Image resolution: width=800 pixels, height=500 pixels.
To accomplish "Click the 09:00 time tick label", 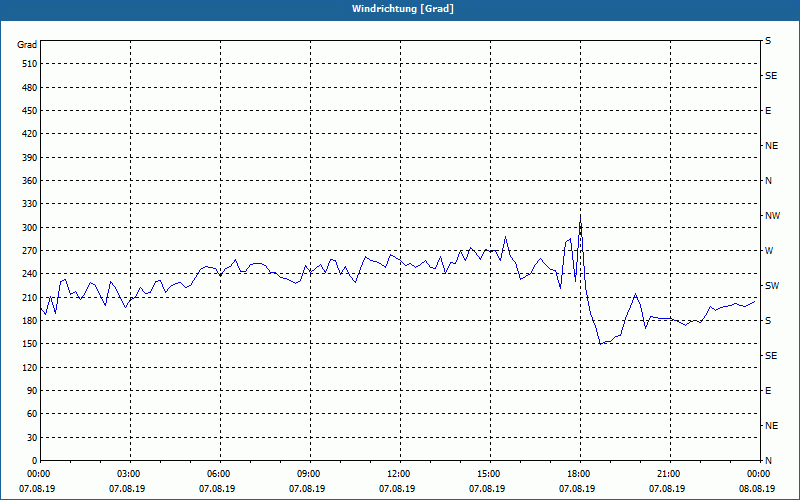I will 309,473.
